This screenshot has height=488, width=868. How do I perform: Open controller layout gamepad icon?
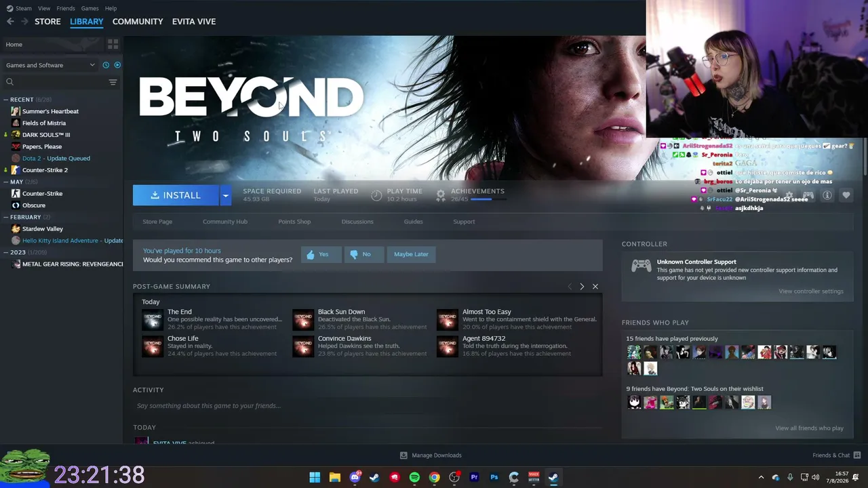[808, 195]
